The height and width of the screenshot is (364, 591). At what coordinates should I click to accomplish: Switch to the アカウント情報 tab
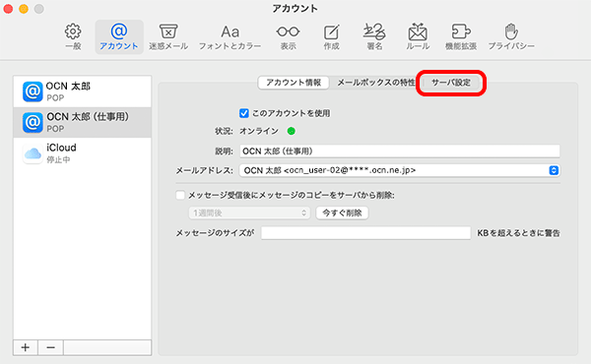tap(294, 83)
